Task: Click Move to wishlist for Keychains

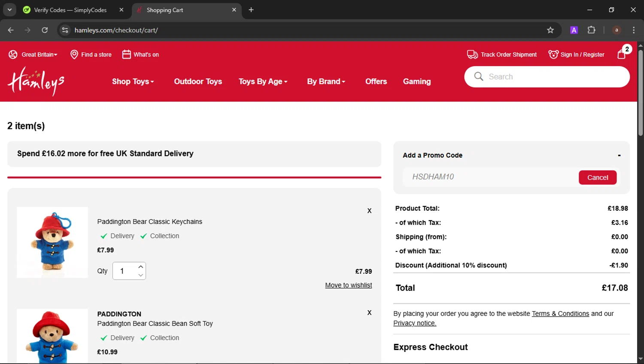Action: click(x=349, y=285)
